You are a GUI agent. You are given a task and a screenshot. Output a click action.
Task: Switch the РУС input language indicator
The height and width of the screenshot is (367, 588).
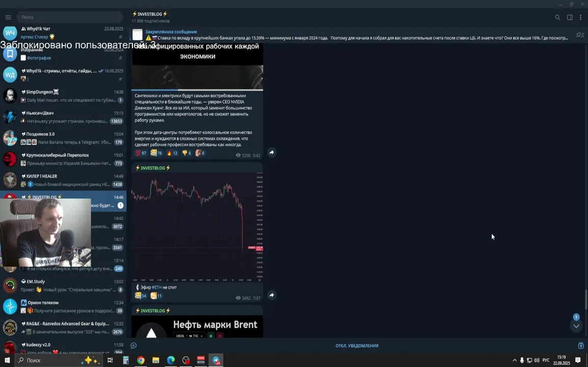click(546, 360)
